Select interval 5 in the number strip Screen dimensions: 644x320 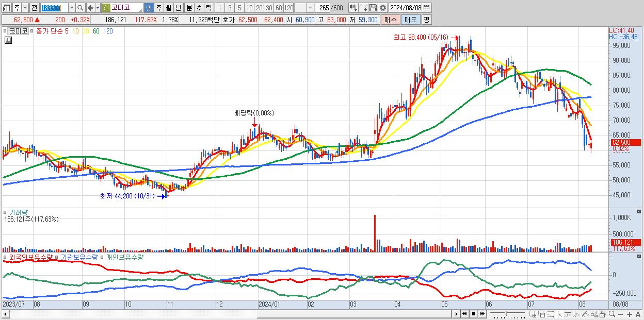239,8
